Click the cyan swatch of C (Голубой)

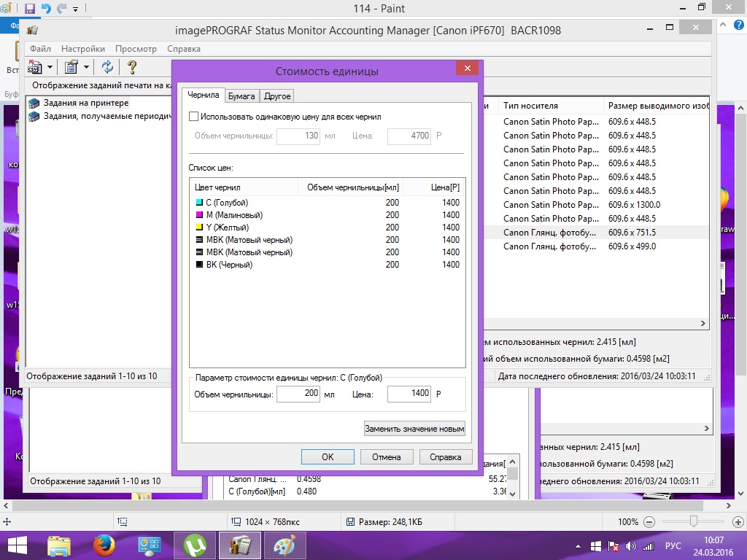[200, 203]
